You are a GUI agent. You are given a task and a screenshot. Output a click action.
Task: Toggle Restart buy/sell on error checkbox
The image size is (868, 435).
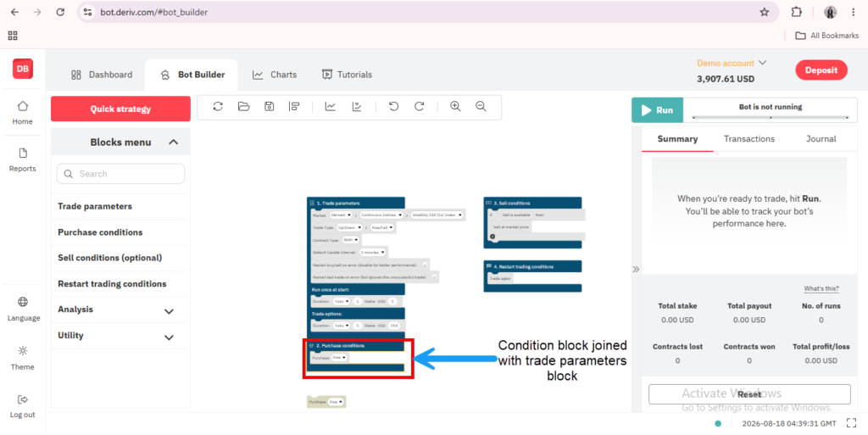click(x=426, y=265)
